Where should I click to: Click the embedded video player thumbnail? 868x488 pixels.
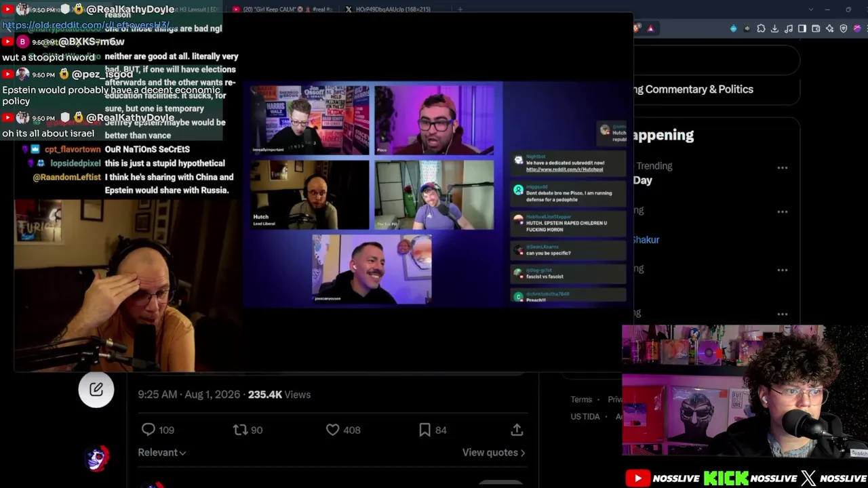(437, 195)
